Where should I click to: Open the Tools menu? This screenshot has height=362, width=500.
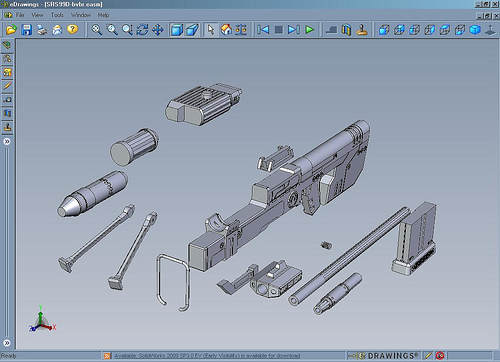pyautogui.click(x=57, y=15)
